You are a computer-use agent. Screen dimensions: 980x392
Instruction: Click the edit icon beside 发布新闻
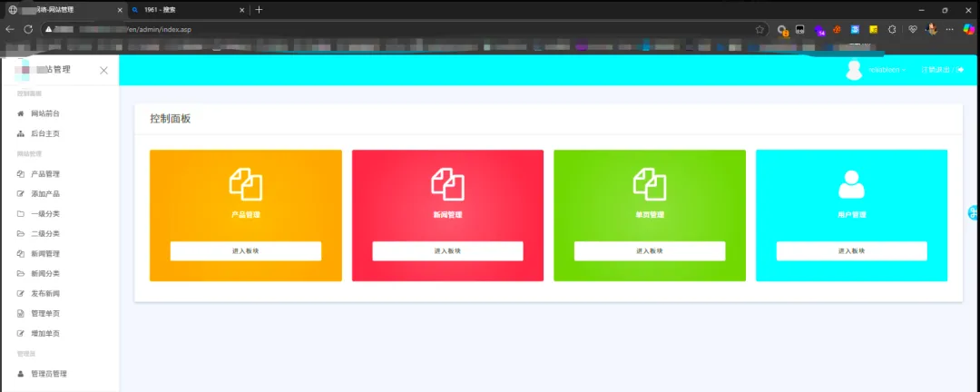pyautogui.click(x=21, y=294)
